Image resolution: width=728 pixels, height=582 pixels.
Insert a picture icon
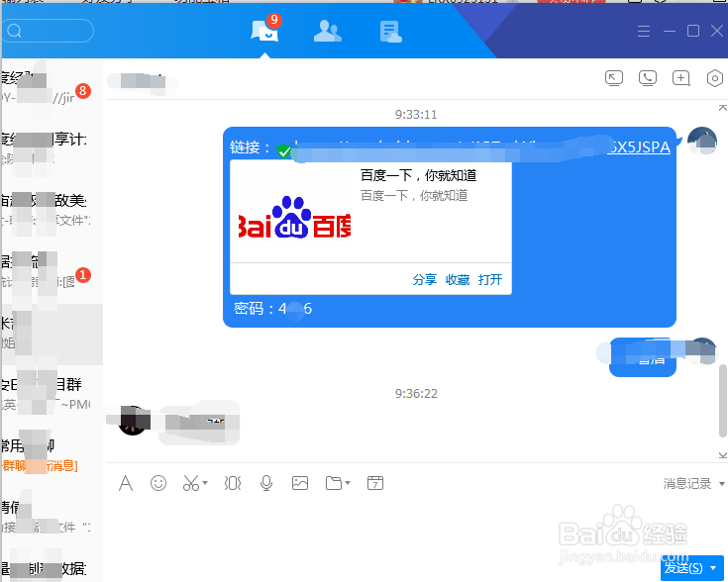pos(300,483)
